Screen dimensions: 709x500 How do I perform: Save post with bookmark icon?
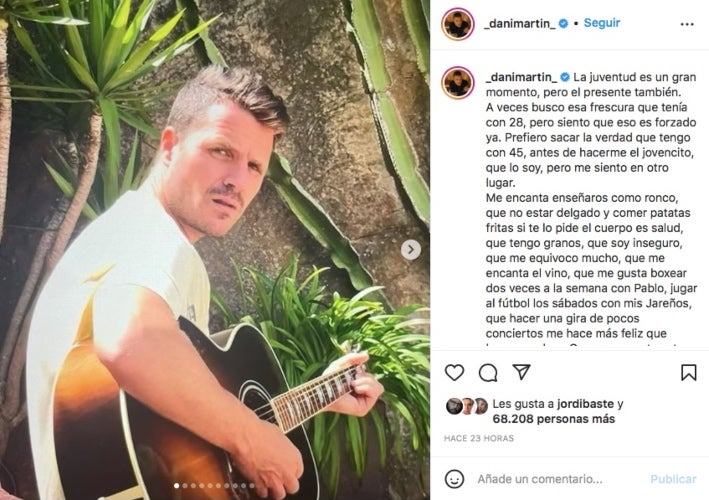pos(689,373)
